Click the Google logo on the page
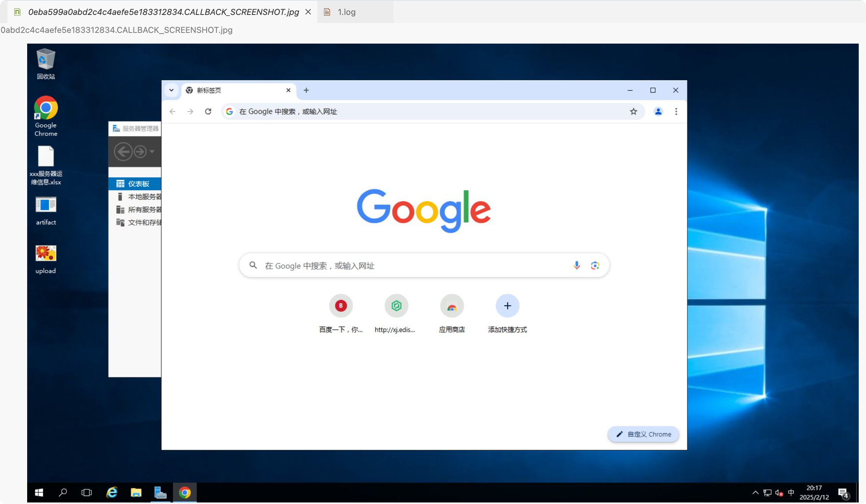 pos(424,211)
